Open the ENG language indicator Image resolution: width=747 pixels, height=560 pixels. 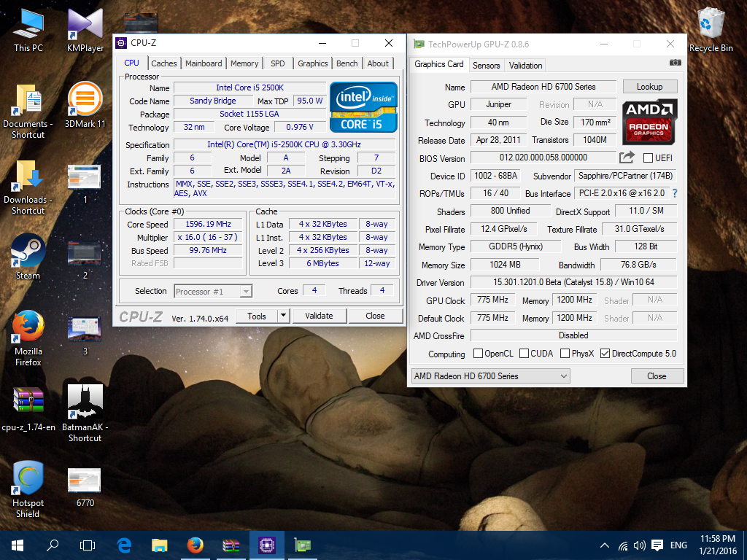[x=679, y=545]
